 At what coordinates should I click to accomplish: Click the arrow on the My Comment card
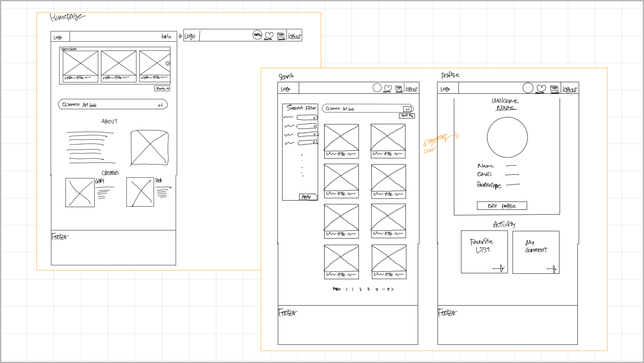tap(552, 269)
